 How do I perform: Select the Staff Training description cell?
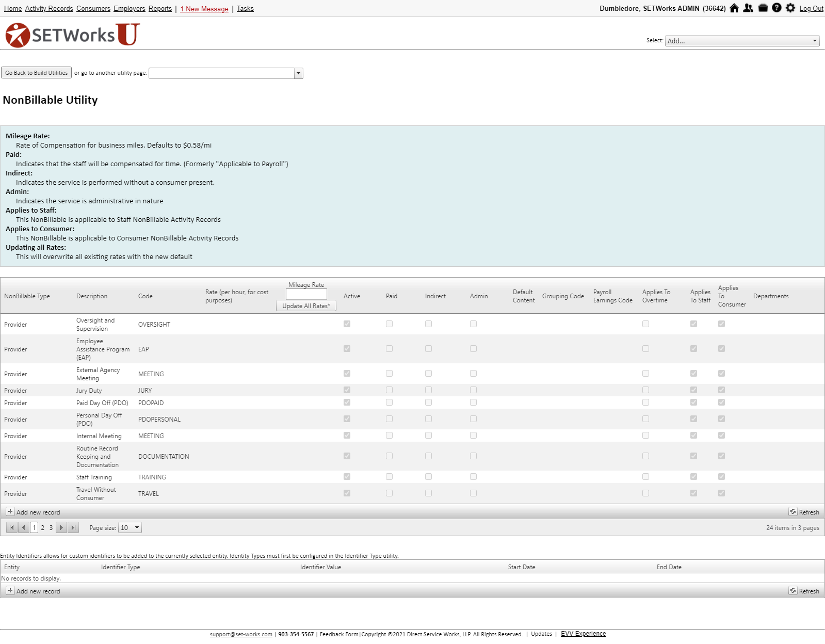94,477
